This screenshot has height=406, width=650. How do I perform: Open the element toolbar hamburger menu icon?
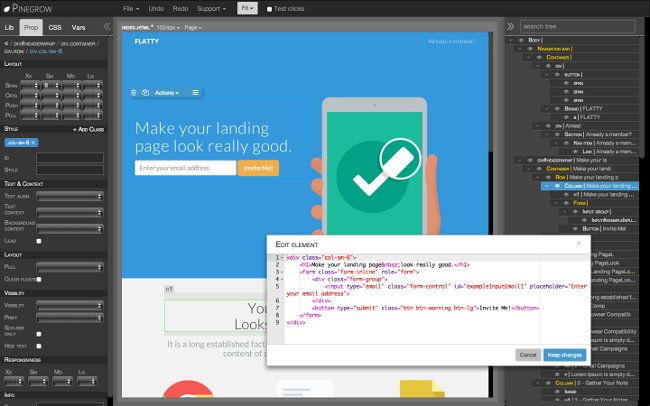tap(196, 93)
